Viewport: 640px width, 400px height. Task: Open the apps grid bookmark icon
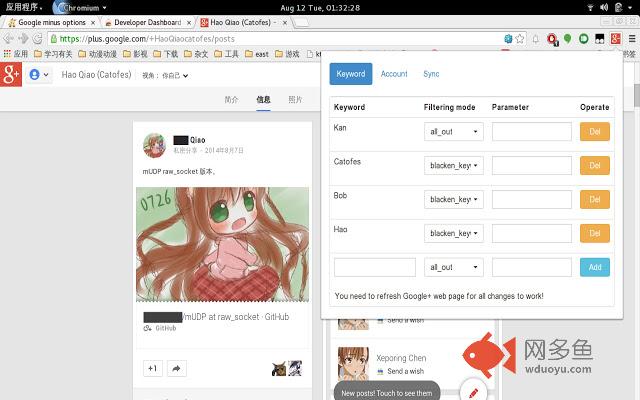7,54
